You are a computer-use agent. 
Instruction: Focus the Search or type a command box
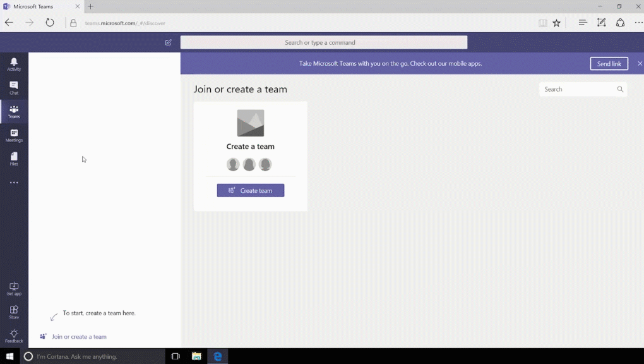click(x=324, y=42)
